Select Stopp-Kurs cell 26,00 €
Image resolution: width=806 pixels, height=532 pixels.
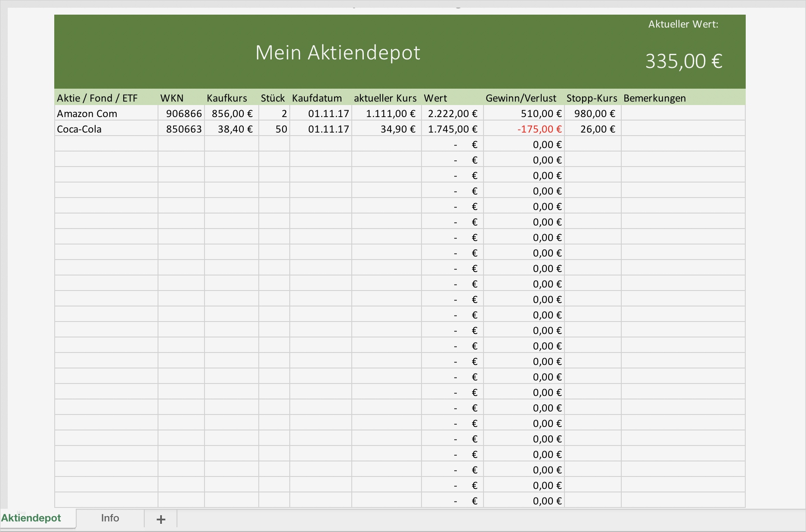[593, 129]
